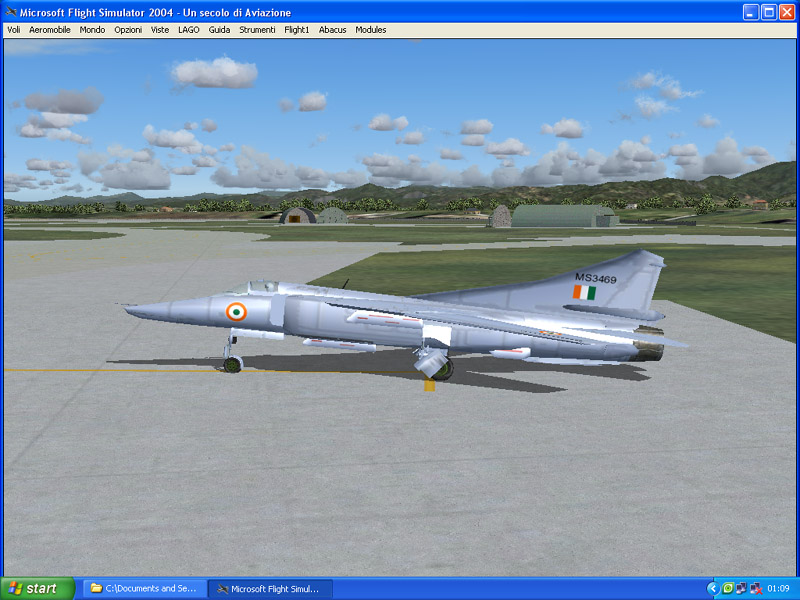Click the taskbar clock showing 01:09
Viewport: 800px width, 600px height.
coord(778,588)
